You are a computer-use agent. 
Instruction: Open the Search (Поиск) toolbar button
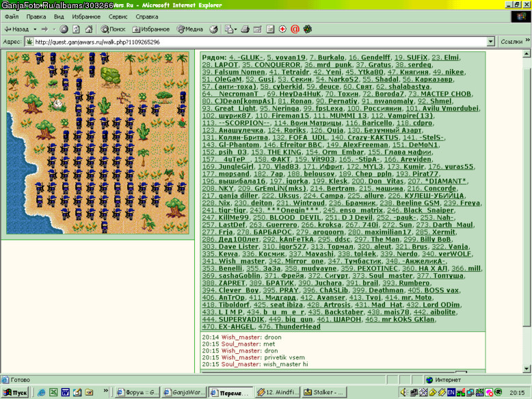coord(113,29)
